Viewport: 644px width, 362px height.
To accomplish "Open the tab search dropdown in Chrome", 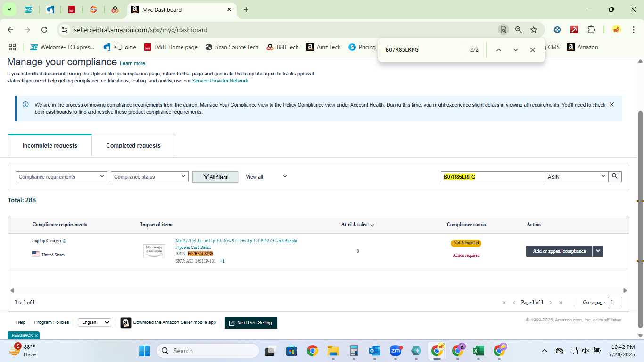I will pyautogui.click(x=9, y=9).
